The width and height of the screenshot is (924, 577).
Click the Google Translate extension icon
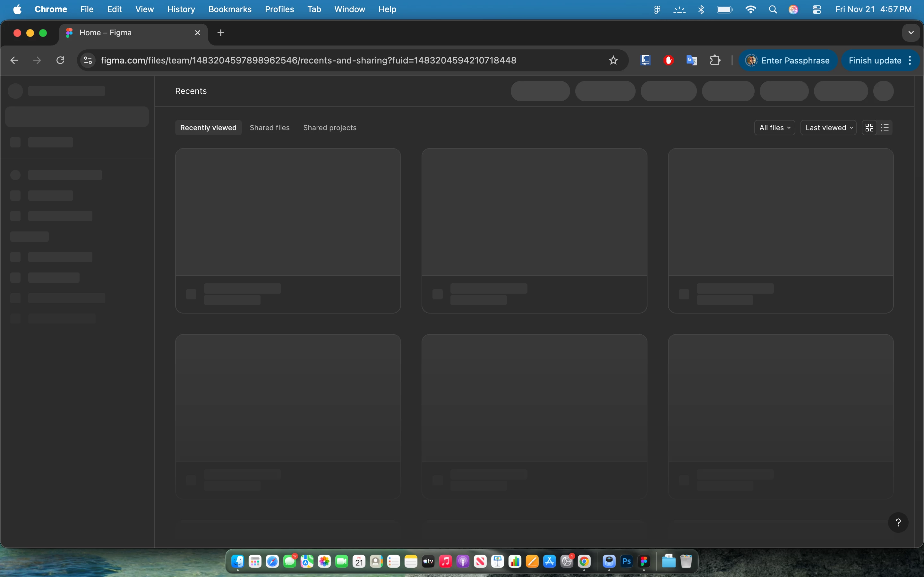pos(691,60)
